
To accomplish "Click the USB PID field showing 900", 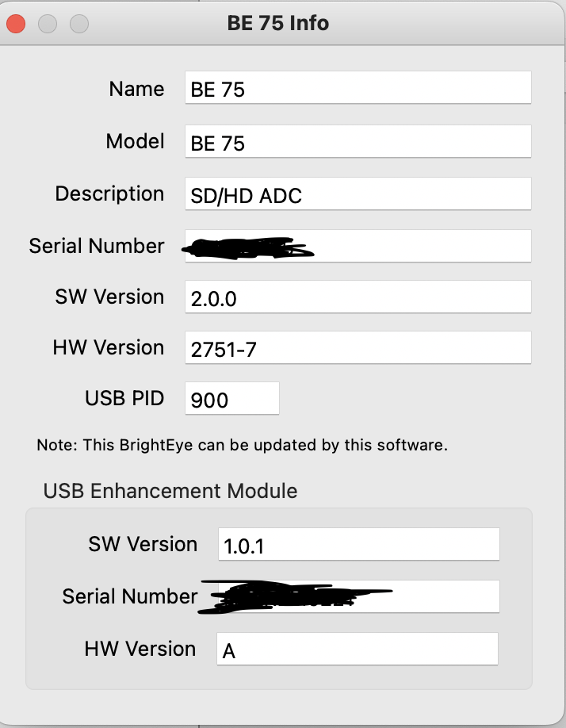I will (x=232, y=399).
